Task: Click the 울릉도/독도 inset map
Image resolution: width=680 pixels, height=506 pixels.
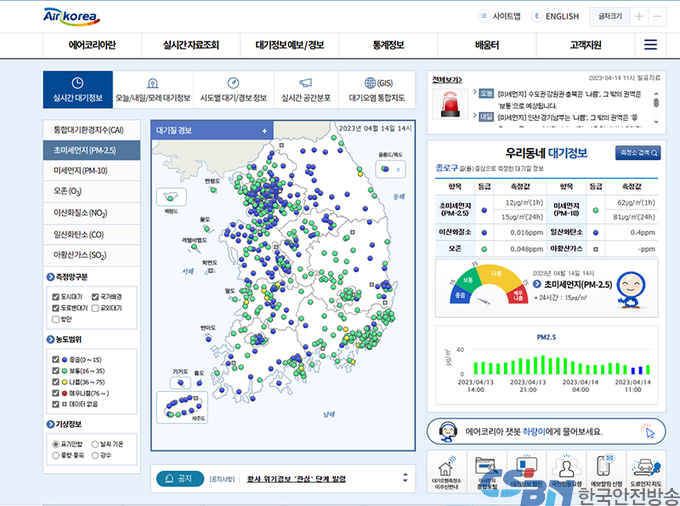Action: click(x=390, y=169)
